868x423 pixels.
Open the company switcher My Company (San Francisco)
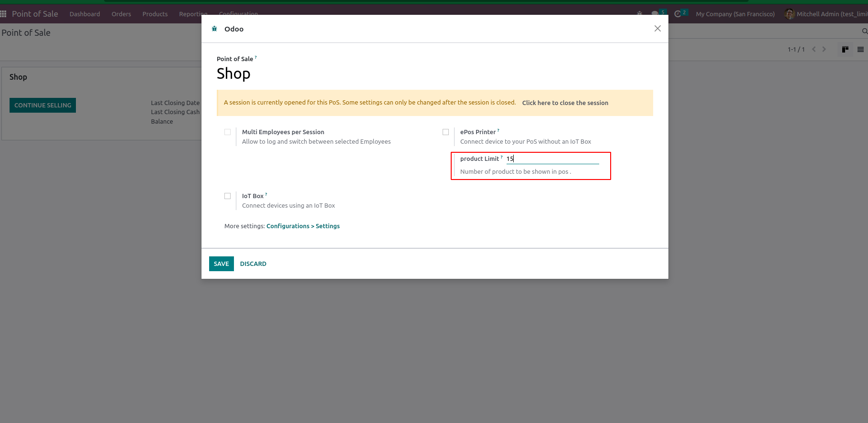point(735,14)
